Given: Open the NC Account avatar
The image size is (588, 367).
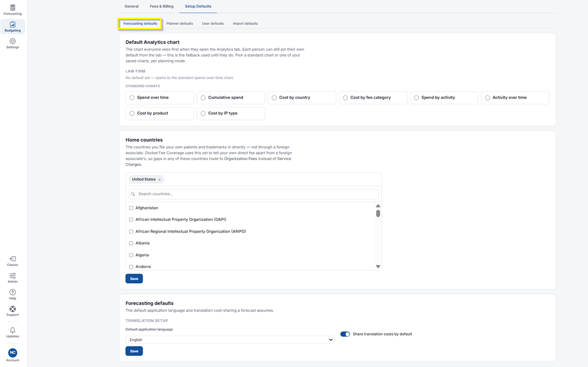Looking at the screenshot, I should click(13, 355).
